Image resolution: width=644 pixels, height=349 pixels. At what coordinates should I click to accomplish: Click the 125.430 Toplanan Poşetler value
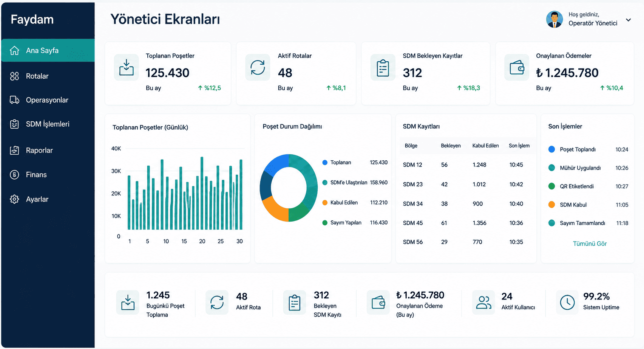[167, 73]
